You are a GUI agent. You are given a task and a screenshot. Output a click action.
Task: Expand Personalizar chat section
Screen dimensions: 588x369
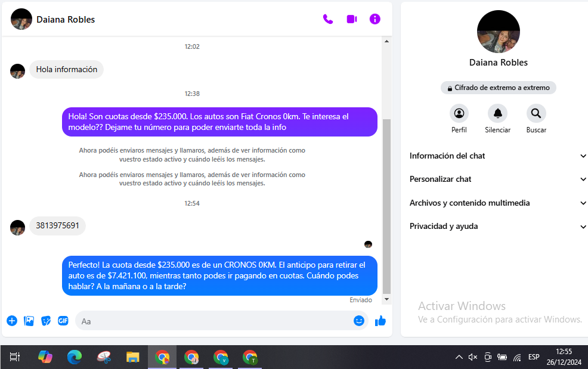497,179
